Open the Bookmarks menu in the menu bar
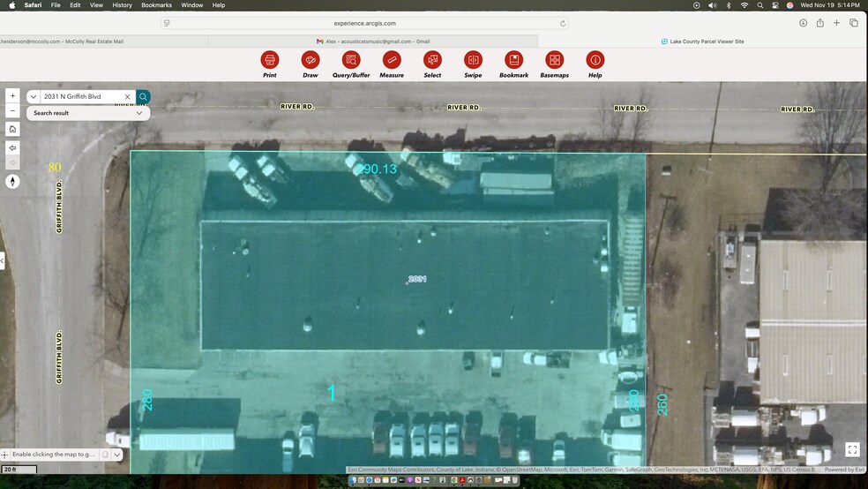 pos(156,5)
